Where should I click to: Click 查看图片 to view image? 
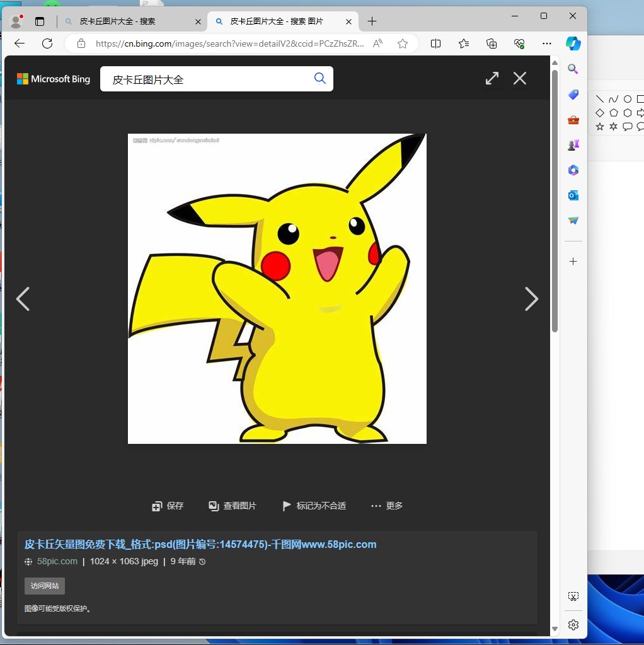pos(233,506)
